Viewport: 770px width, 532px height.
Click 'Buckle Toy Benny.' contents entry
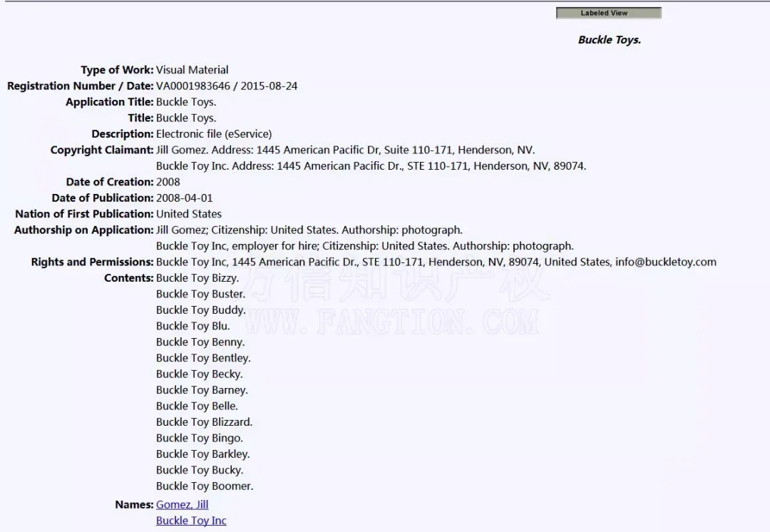point(200,342)
